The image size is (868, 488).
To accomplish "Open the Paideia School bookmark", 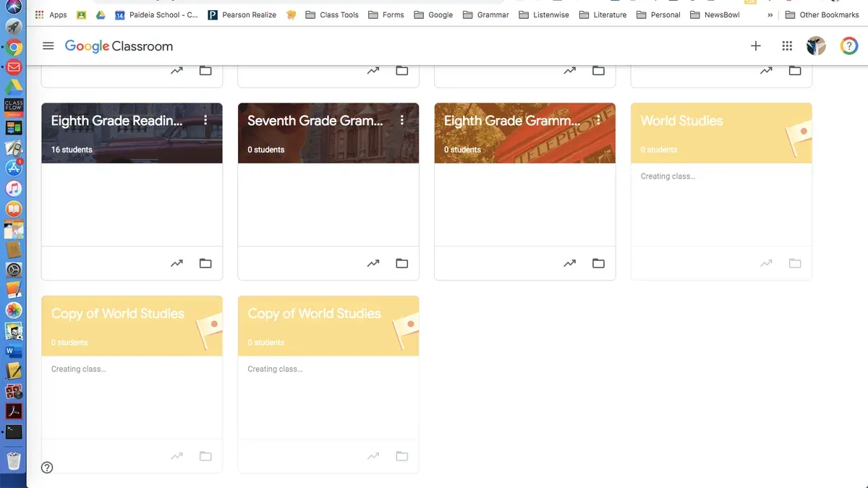I will (x=156, y=14).
